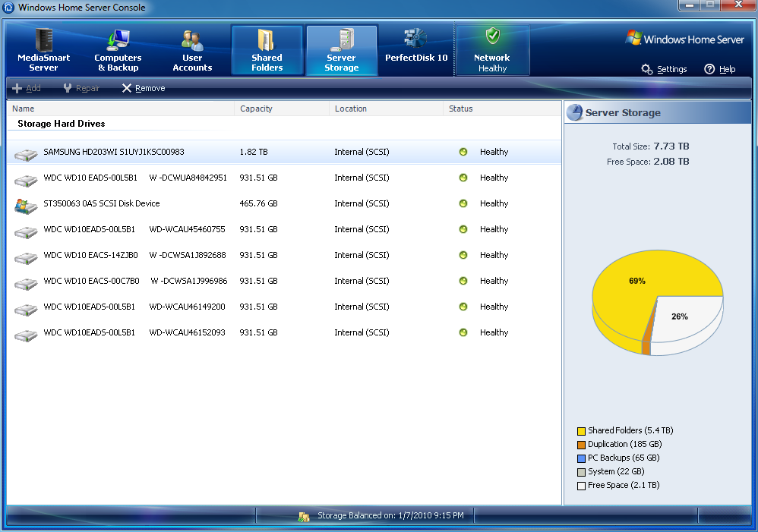Click the Storage Balanced status bar text
758x532 pixels.
pyautogui.click(x=390, y=515)
